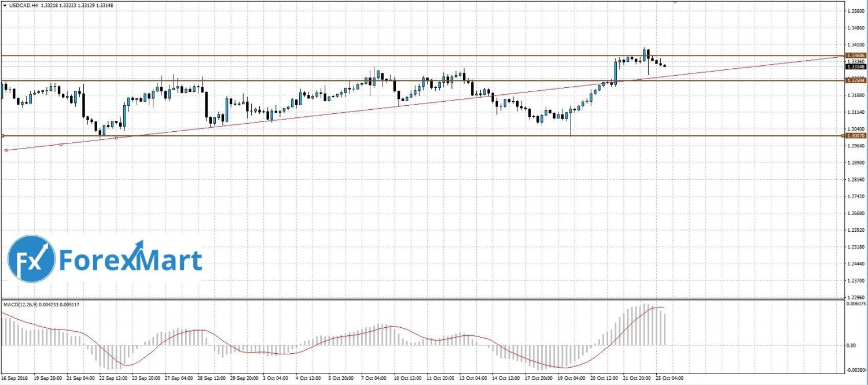Select the 1.30070 support price tag
Image resolution: width=868 pixels, height=385 pixels.
coord(855,135)
